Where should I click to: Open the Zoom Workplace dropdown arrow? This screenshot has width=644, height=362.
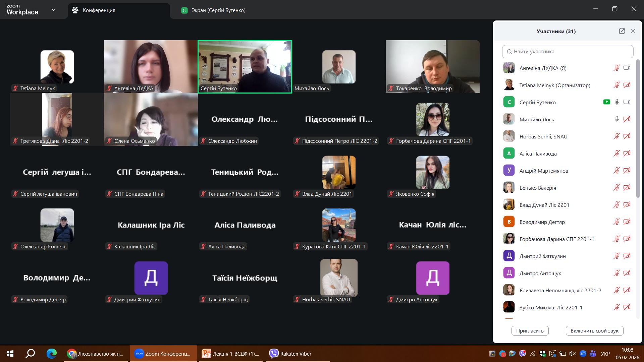[x=54, y=10]
